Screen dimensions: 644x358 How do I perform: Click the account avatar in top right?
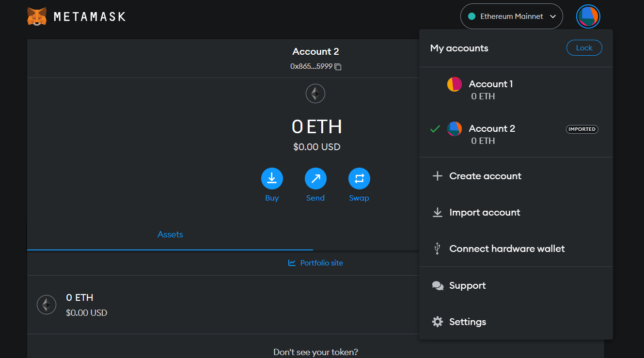[588, 17]
